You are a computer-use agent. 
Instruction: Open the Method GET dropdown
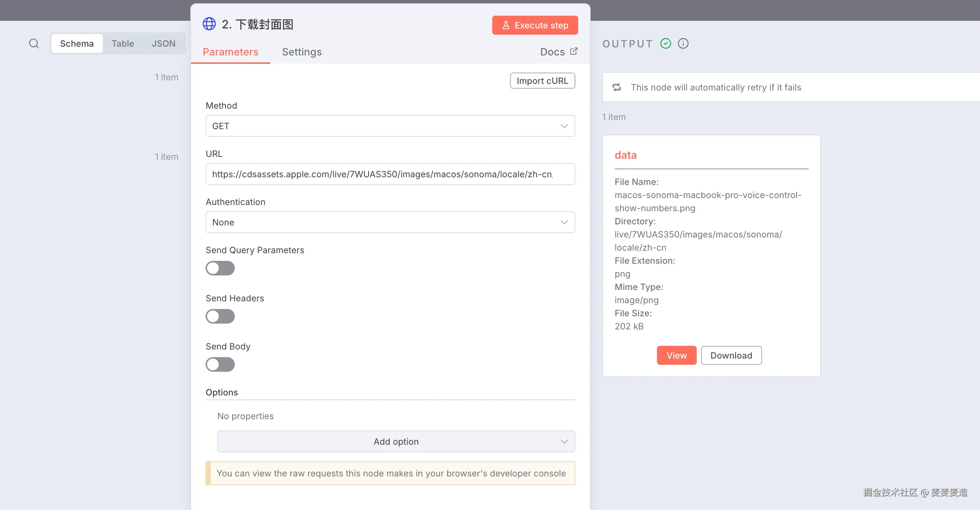390,126
